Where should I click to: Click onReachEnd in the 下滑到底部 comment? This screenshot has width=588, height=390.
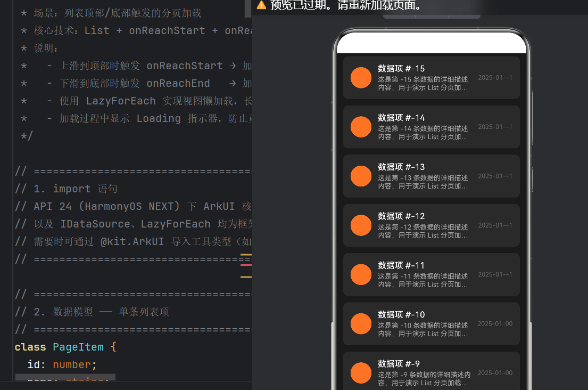(178, 83)
